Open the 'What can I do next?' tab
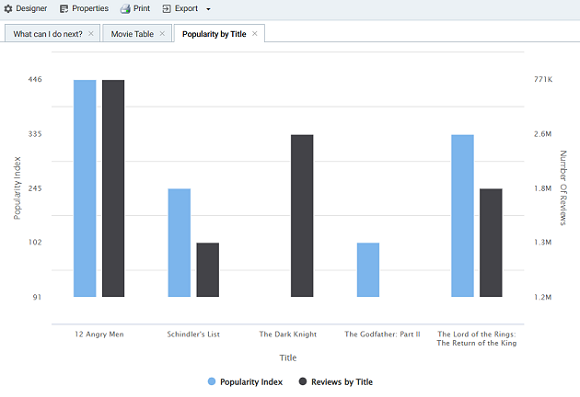 [x=48, y=34]
